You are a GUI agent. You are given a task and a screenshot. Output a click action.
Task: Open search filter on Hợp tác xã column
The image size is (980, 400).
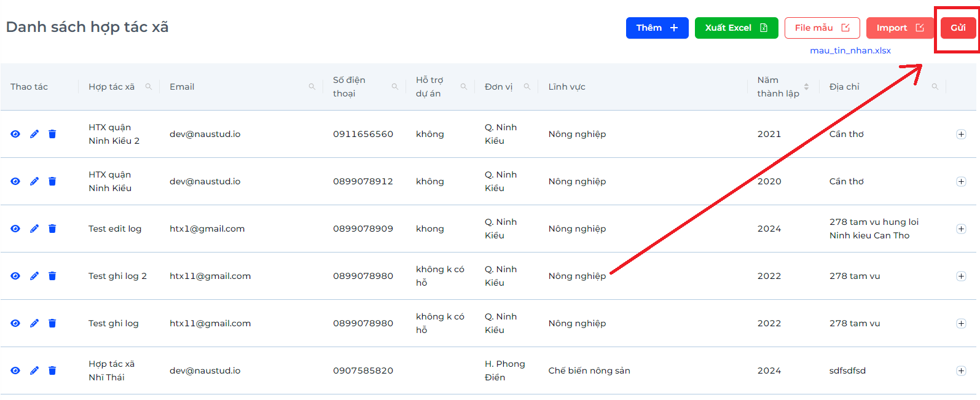pyautogui.click(x=149, y=87)
